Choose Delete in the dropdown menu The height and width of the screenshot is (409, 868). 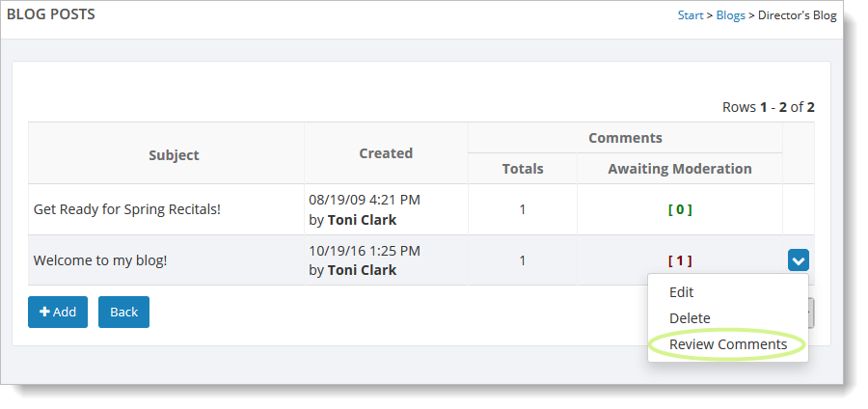click(690, 318)
